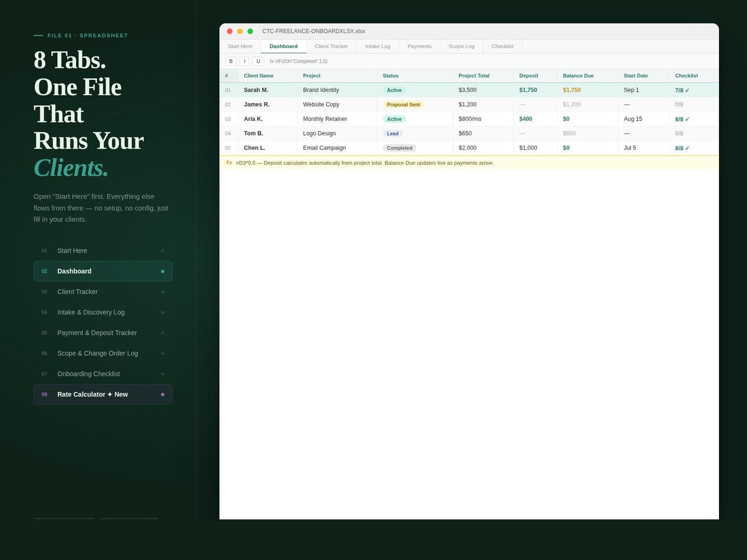Click the CTC-FREELANCE-ONBOARDXLSX.xlsx file title

[314, 31]
